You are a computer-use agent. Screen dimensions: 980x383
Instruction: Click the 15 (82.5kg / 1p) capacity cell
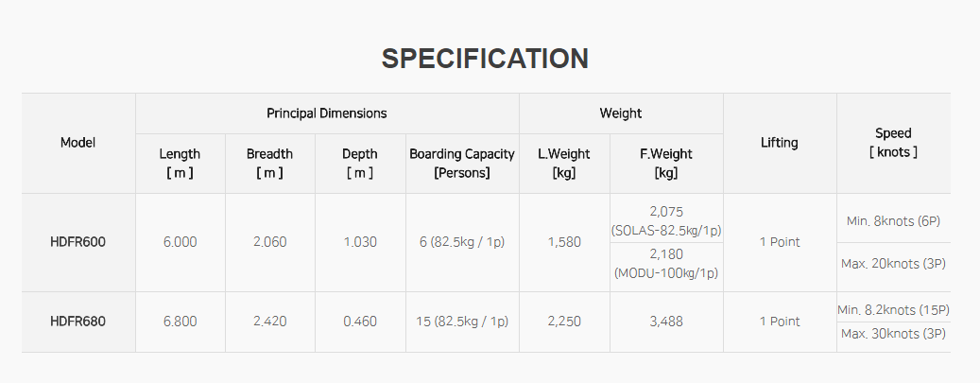tap(461, 322)
